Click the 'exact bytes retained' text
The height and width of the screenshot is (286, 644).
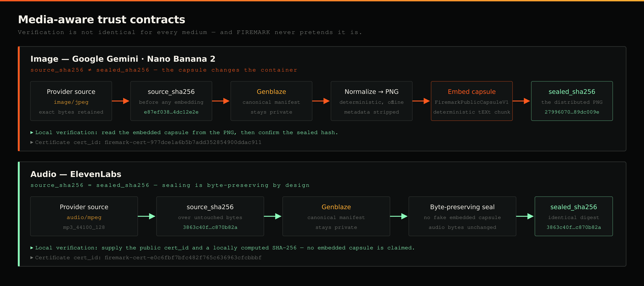click(71, 112)
